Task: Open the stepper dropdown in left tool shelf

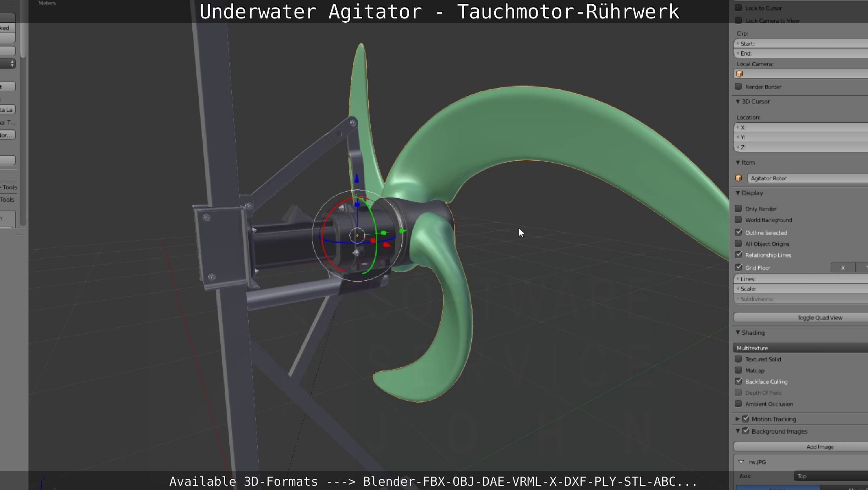Action: coord(8,64)
